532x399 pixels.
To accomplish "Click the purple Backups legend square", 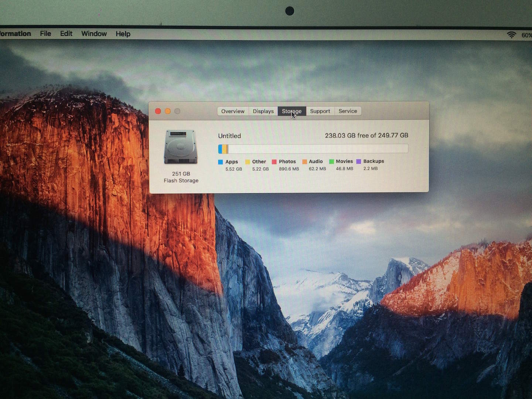I will 358,161.
